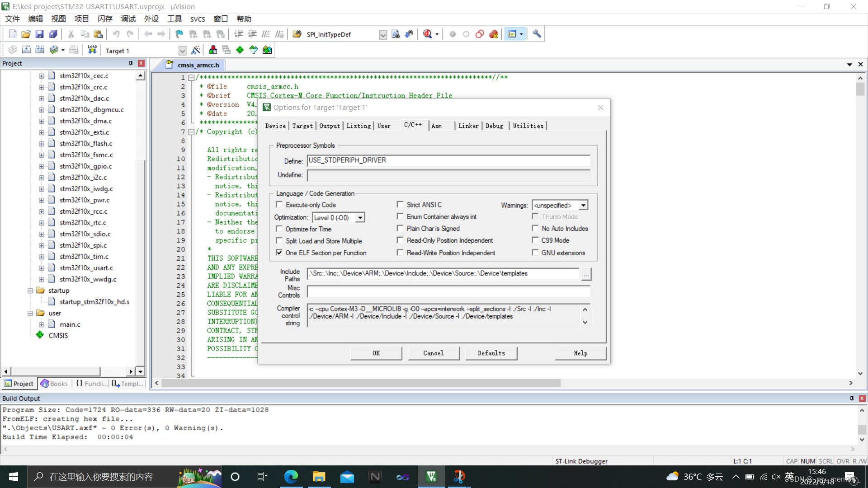Click the Configuration wrench icon

537,34
